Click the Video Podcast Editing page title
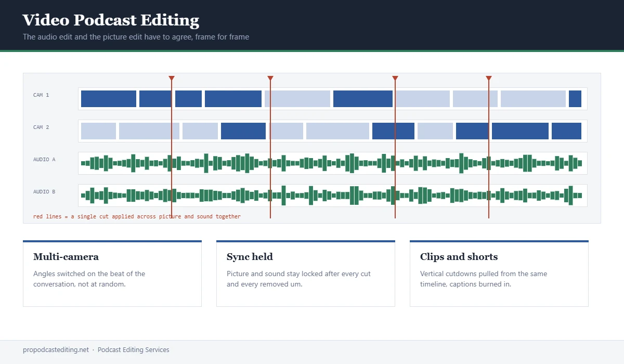The width and height of the screenshot is (624, 364). point(111,20)
